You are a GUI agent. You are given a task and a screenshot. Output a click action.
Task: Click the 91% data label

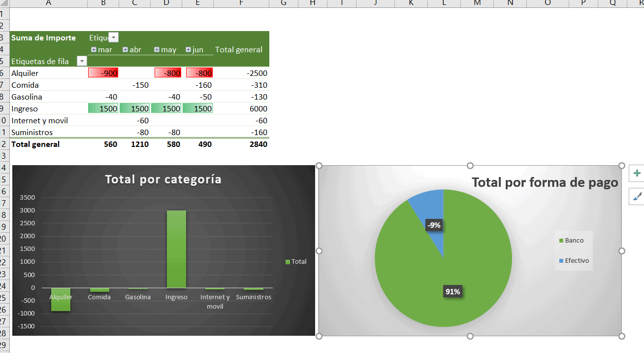(x=452, y=292)
